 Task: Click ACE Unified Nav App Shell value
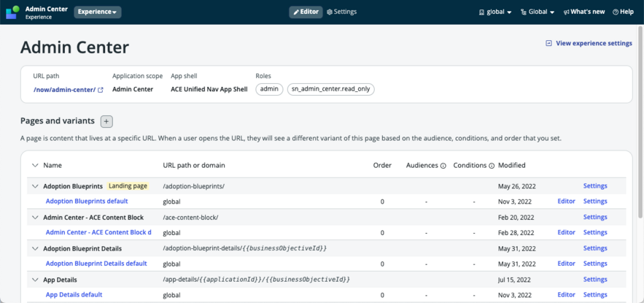[x=209, y=89]
